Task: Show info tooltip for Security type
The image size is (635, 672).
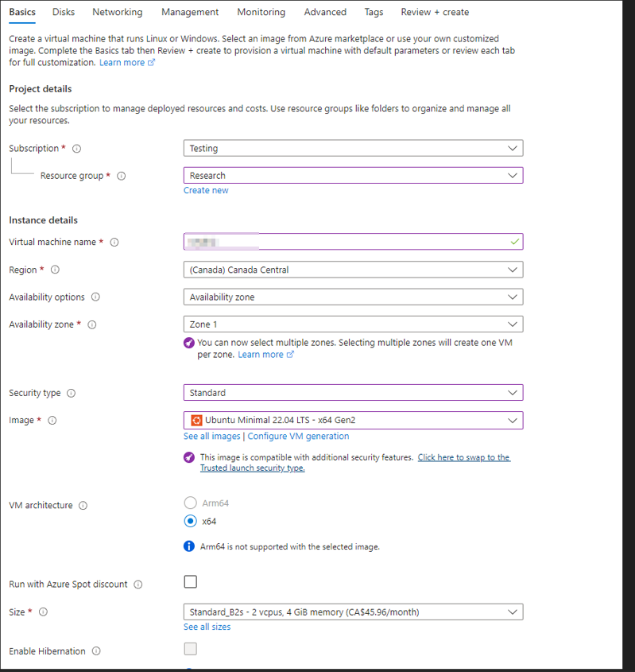Action: 72,393
